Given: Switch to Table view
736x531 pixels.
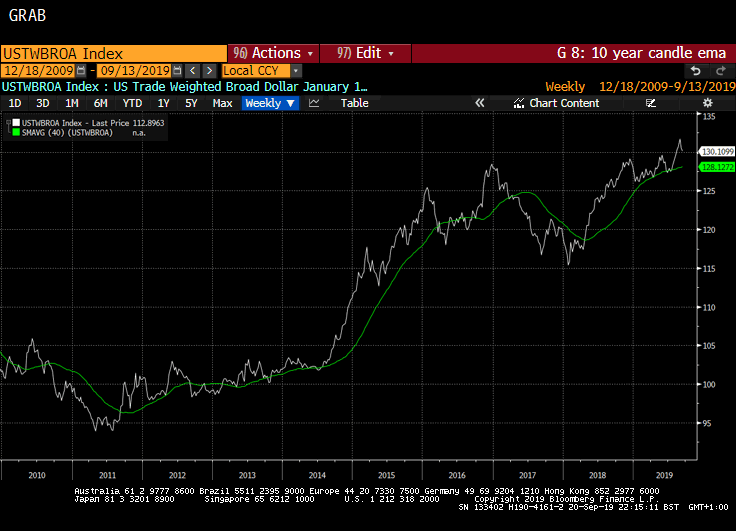Looking at the screenshot, I should (354, 103).
